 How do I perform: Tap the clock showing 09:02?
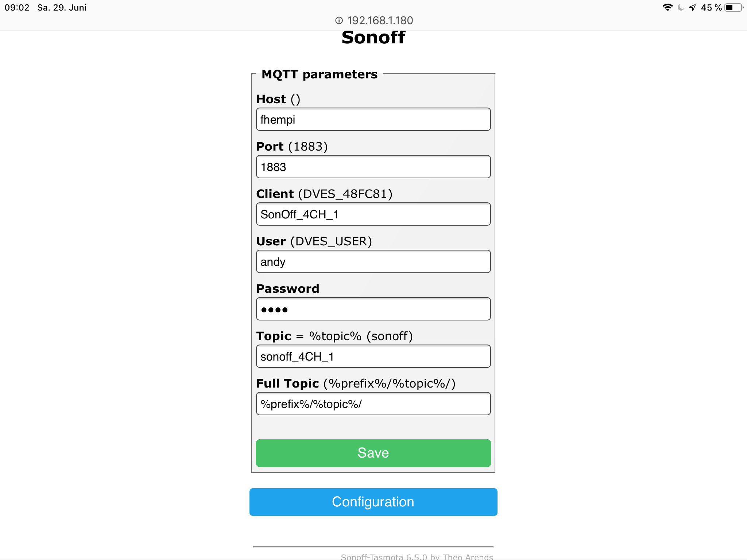point(17,8)
